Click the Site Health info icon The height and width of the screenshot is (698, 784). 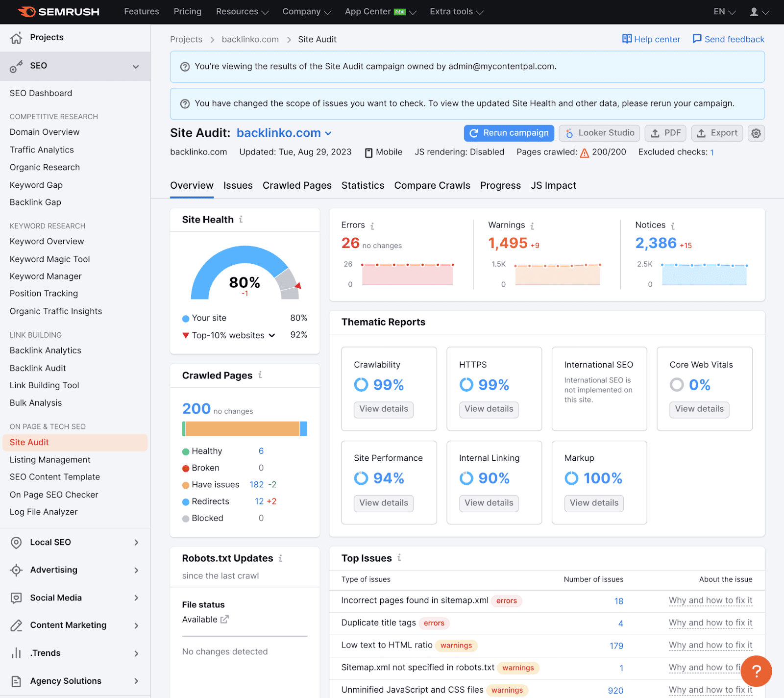[241, 220]
